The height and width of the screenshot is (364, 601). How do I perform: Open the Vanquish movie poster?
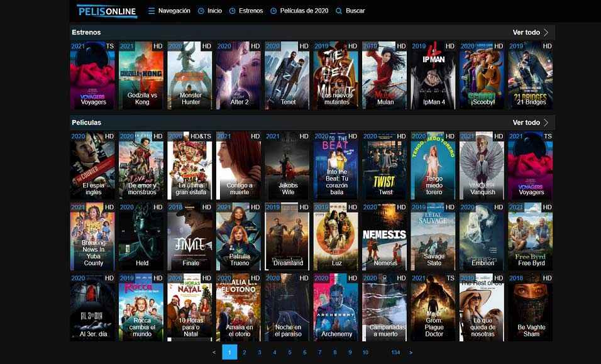482,165
